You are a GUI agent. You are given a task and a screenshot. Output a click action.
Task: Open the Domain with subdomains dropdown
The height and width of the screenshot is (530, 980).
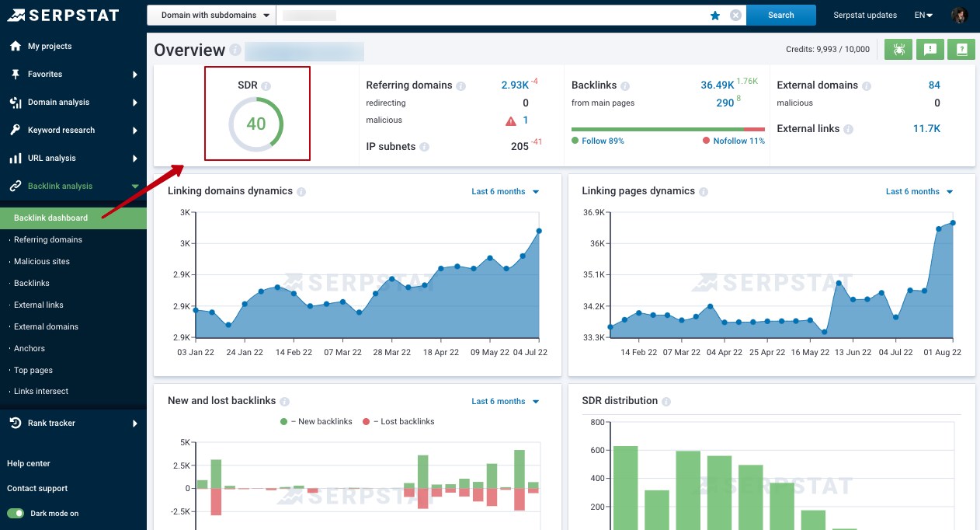point(212,15)
